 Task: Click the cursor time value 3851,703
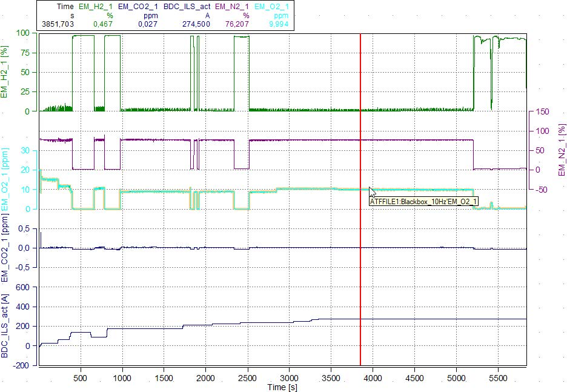point(58,24)
